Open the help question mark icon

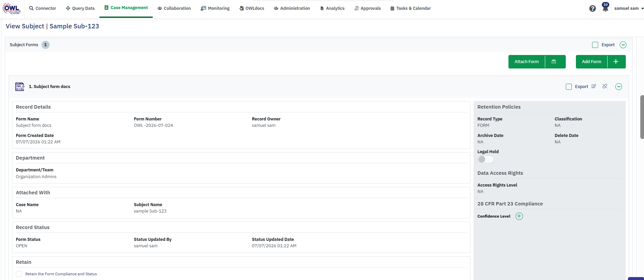click(x=592, y=8)
